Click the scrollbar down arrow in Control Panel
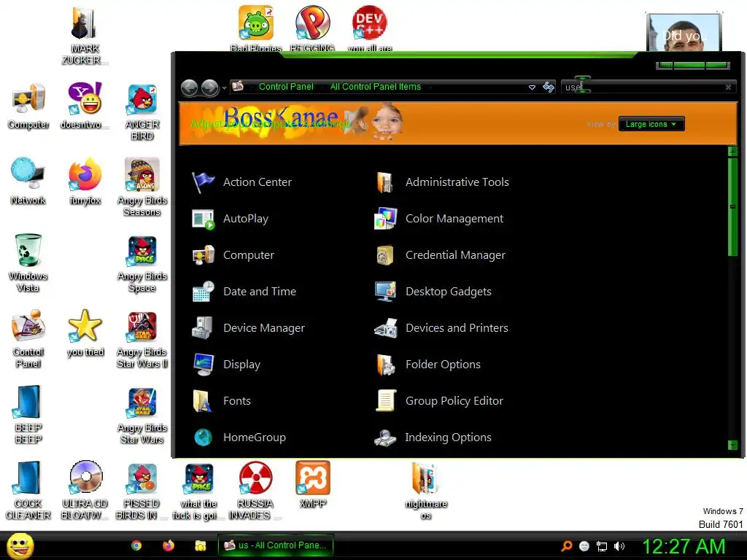The image size is (747, 560). coord(732,446)
